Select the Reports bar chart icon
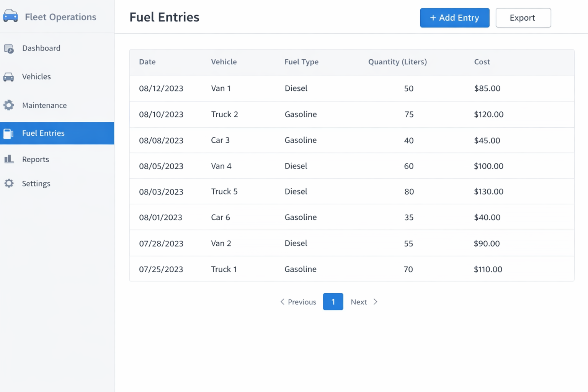 click(9, 159)
